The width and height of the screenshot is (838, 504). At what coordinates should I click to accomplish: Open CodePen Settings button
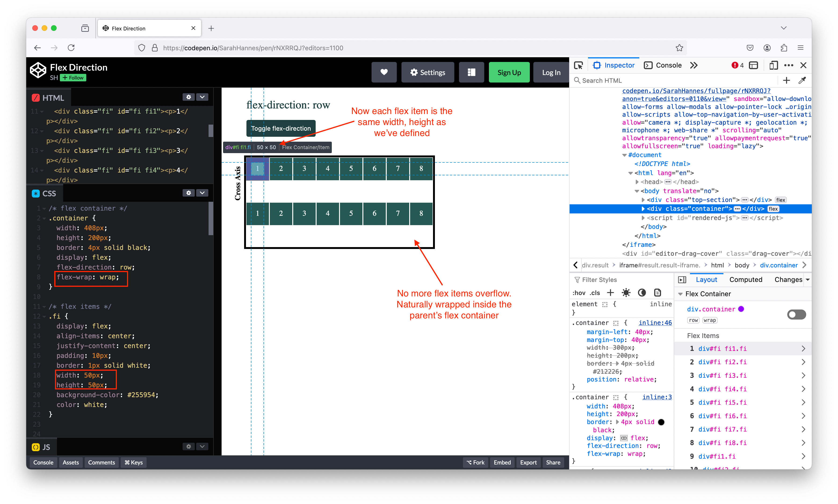427,72
